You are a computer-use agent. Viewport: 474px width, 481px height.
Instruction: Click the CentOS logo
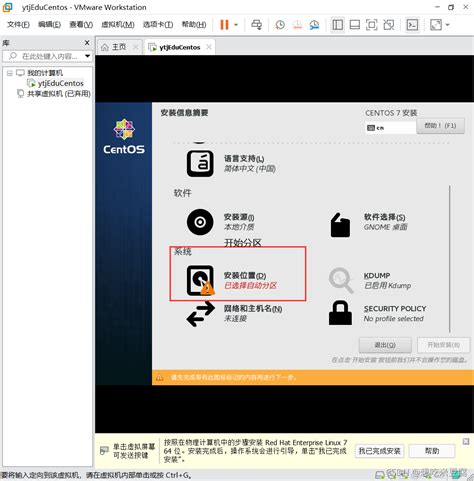(x=124, y=136)
